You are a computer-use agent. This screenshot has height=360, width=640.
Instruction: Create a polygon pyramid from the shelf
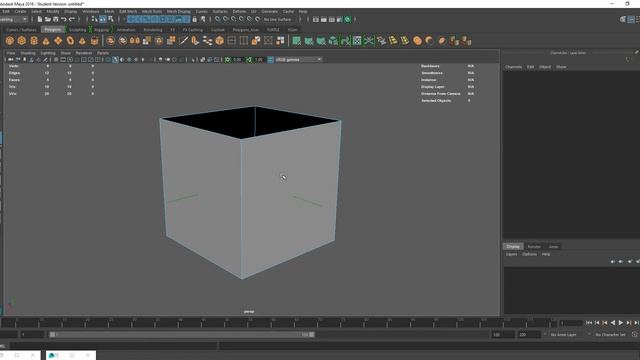coord(82,41)
